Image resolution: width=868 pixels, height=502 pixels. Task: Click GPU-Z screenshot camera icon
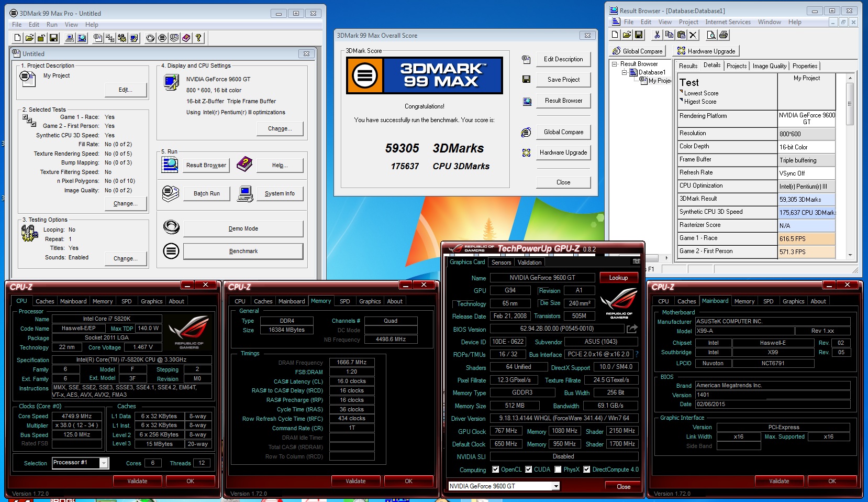tap(636, 261)
